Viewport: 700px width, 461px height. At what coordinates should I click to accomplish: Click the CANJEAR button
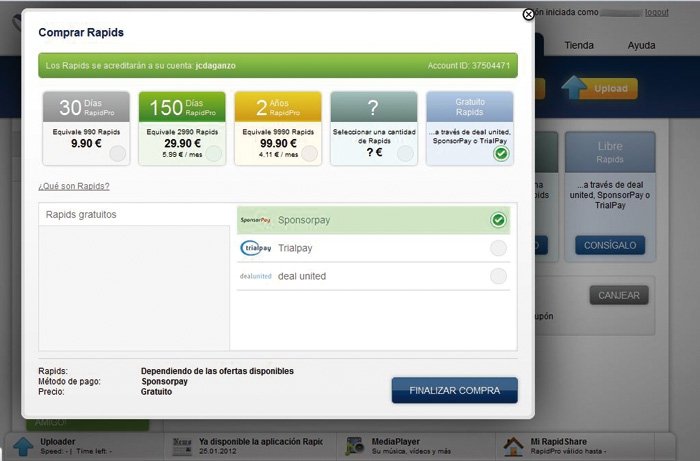(x=619, y=295)
